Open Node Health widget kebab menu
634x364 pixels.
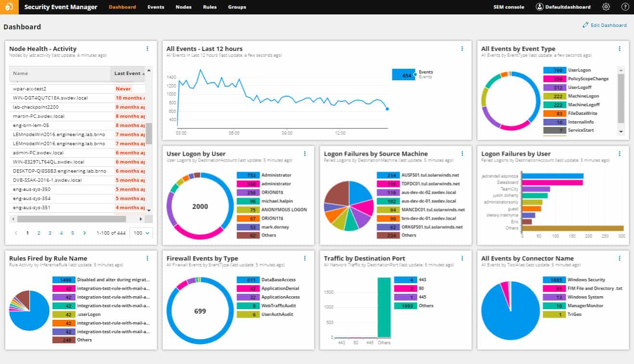click(147, 49)
